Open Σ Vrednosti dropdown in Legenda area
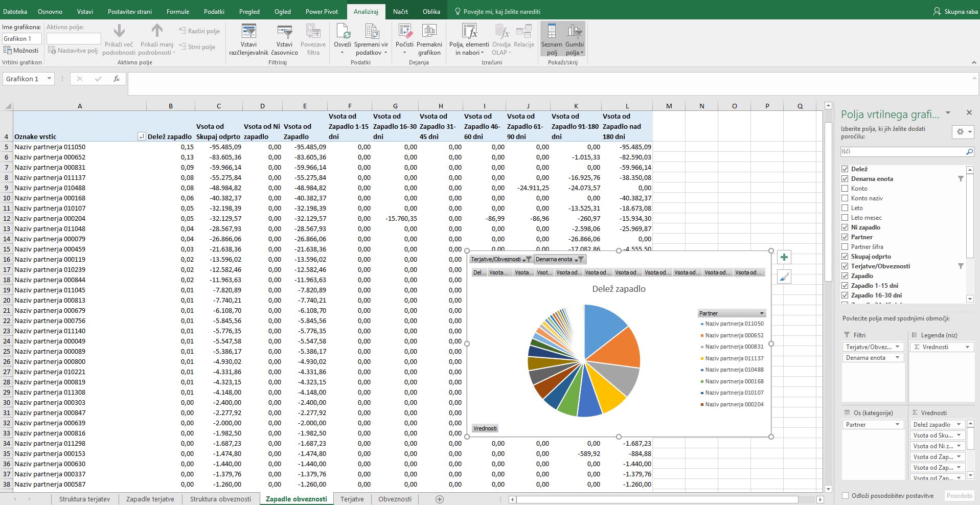 (967, 347)
